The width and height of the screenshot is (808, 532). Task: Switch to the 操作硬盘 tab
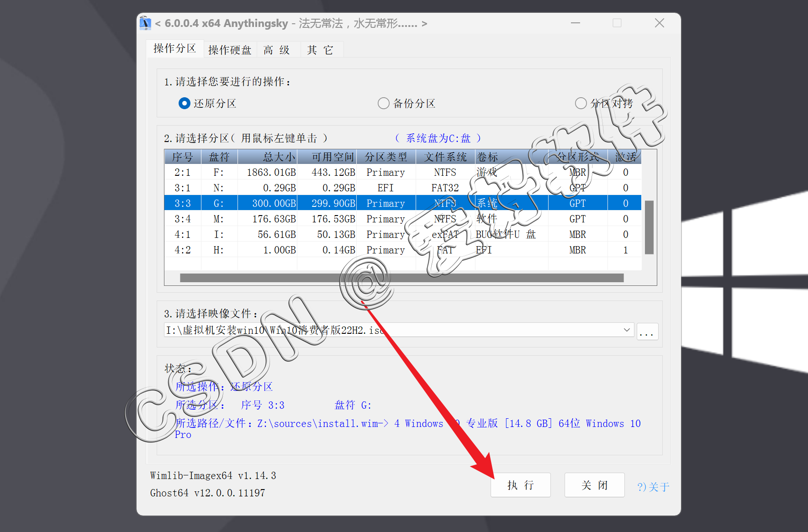230,50
